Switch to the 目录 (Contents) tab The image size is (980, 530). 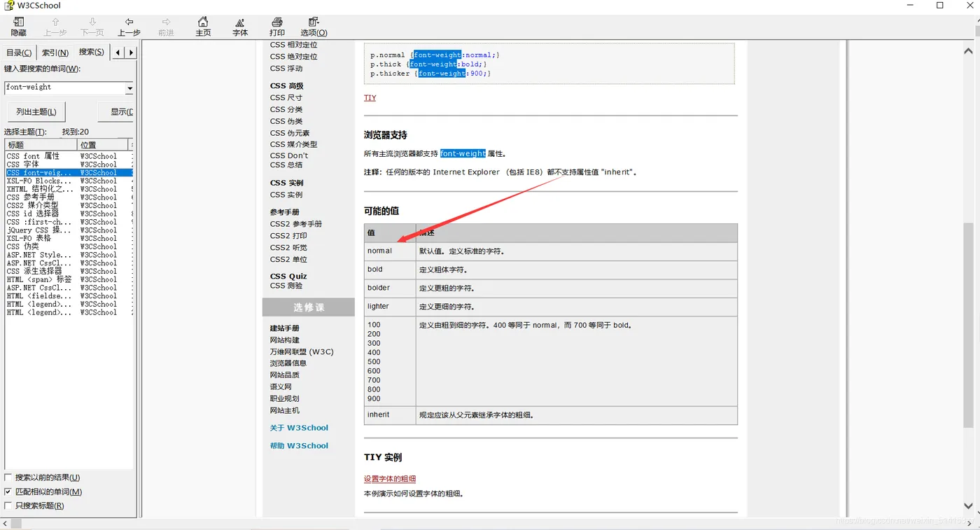point(18,52)
